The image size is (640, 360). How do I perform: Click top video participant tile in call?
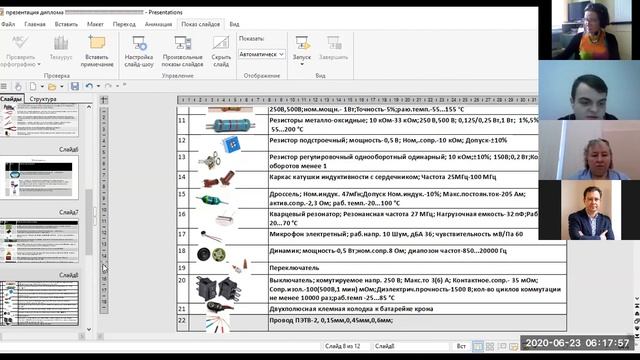589,30
